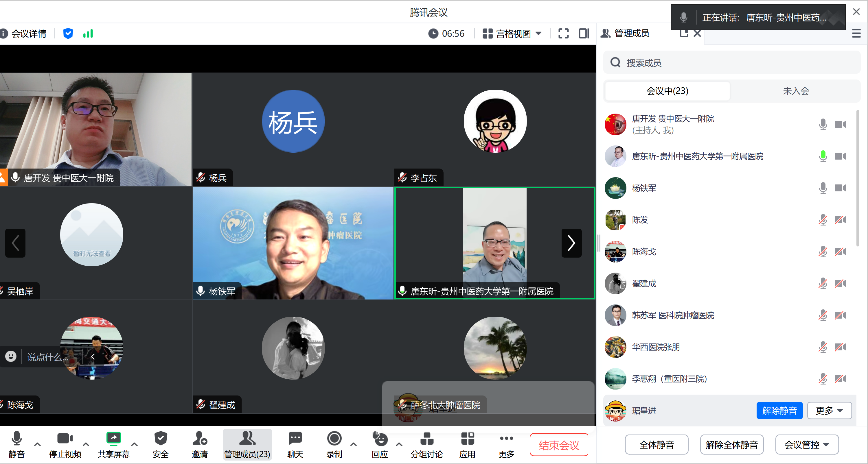Go to previous page of video grid
The height and width of the screenshot is (464, 868).
[x=15, y=243]
